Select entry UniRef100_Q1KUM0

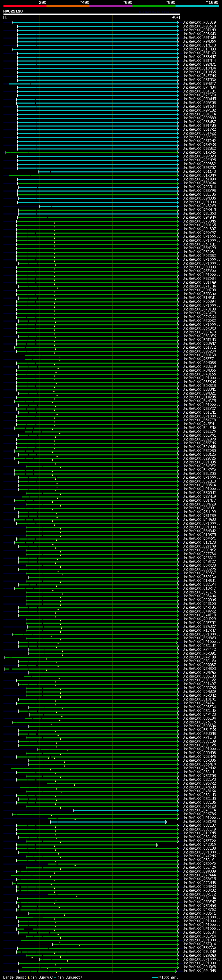(199, 175)
